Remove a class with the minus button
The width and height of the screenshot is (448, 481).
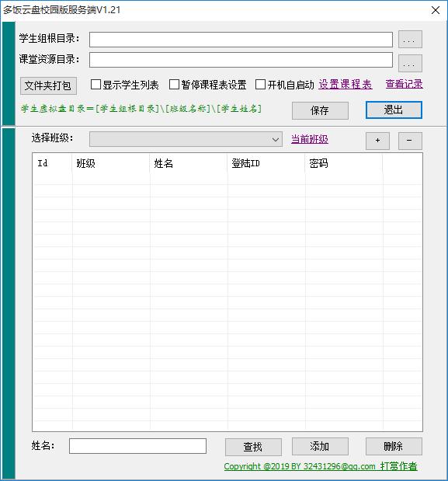coord(410,141)
